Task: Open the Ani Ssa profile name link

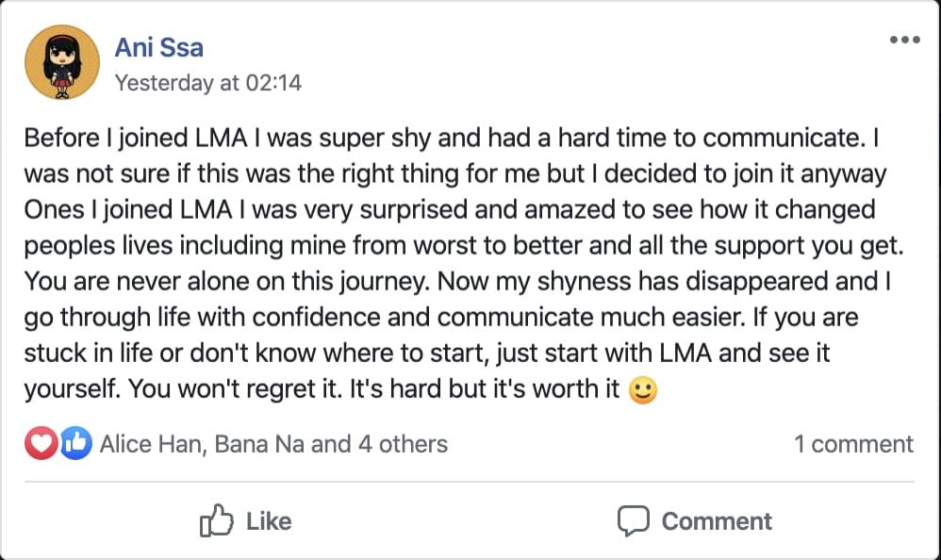Action: click(x=158, y=47)
